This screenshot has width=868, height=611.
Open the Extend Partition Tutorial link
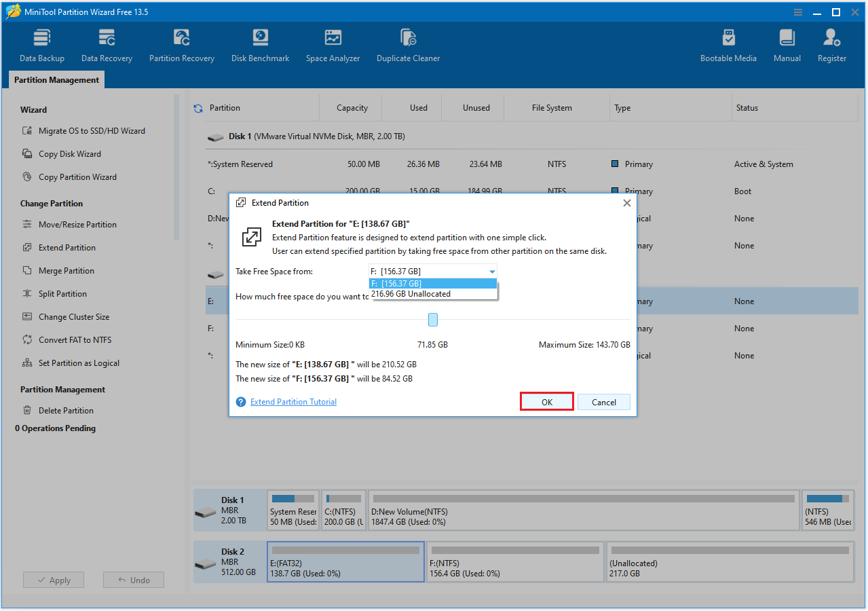coord(293,401)
